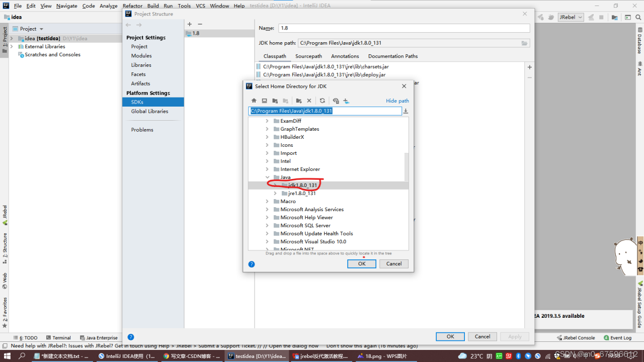Refresh the JDK chooser directory tree
The width and height of the screenshot is (644, 362).
tap(323, 101)
